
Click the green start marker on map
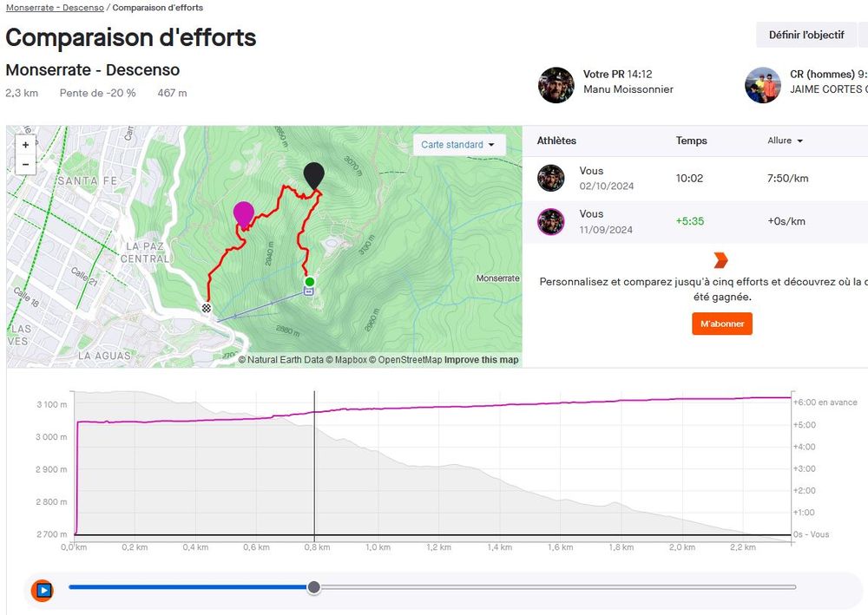coord(309,282)
